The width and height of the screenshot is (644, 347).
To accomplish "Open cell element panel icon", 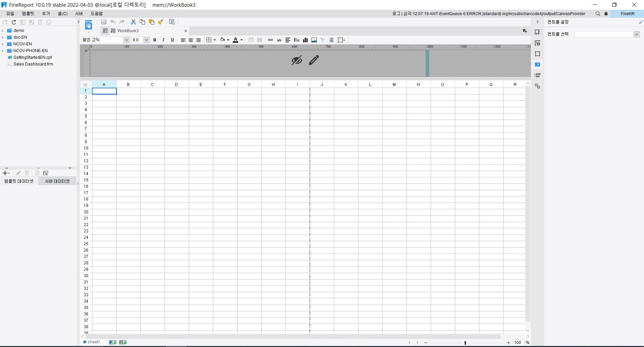I will click(538, 32).
